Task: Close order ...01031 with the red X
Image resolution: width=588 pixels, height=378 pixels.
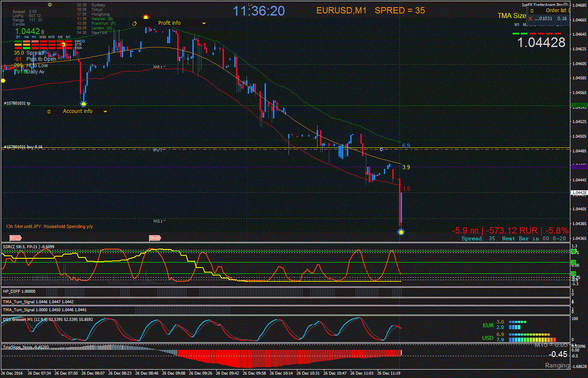Action: pos(530,18)
